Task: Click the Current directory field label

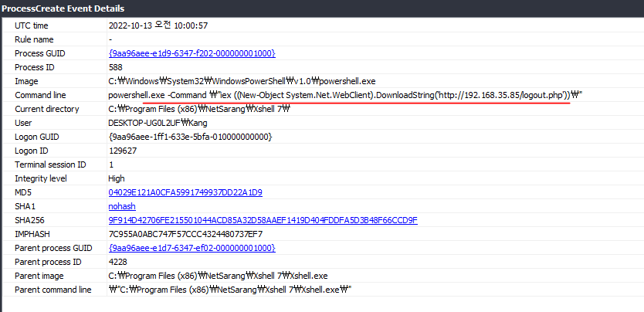Action: (47, 109)
